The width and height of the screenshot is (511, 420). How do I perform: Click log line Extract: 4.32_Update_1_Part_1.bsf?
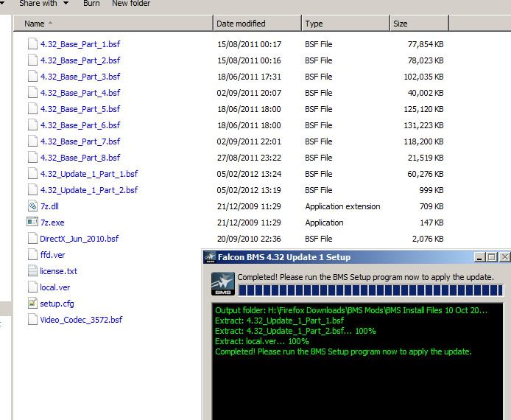(x=279, y=321)
